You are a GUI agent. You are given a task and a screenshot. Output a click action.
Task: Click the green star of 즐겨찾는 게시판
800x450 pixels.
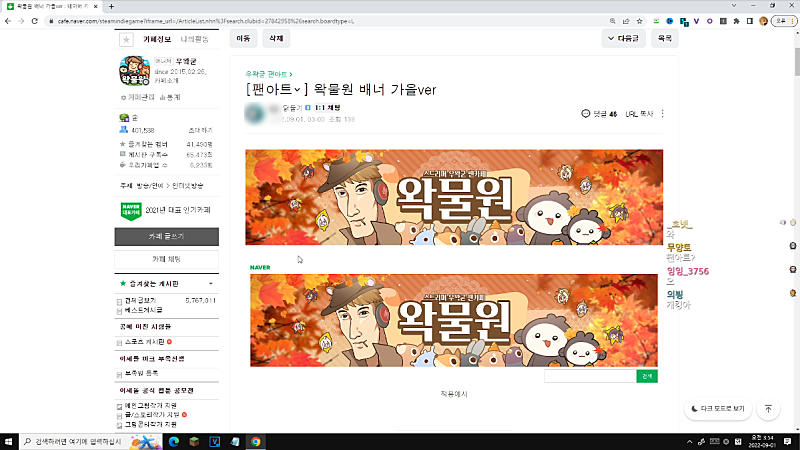point(123,283)
